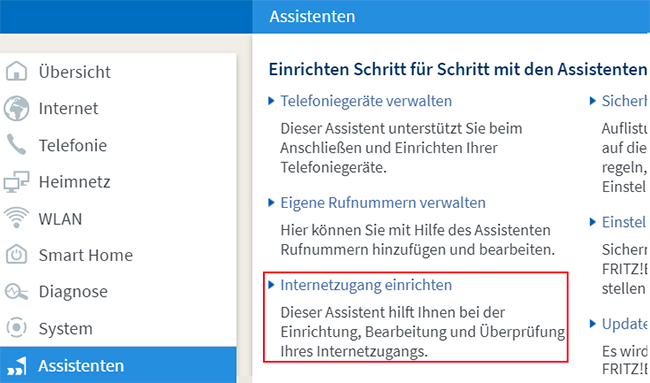This screenshot has width=650, height=383.
Task: Click the Assistenten page title in header
Action: point(312,17)
